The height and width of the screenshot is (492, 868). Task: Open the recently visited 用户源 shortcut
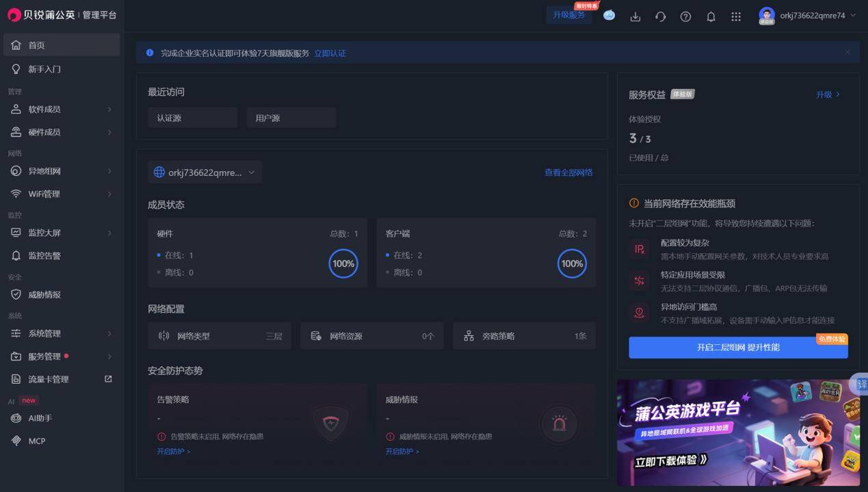[x=291, y=118]
